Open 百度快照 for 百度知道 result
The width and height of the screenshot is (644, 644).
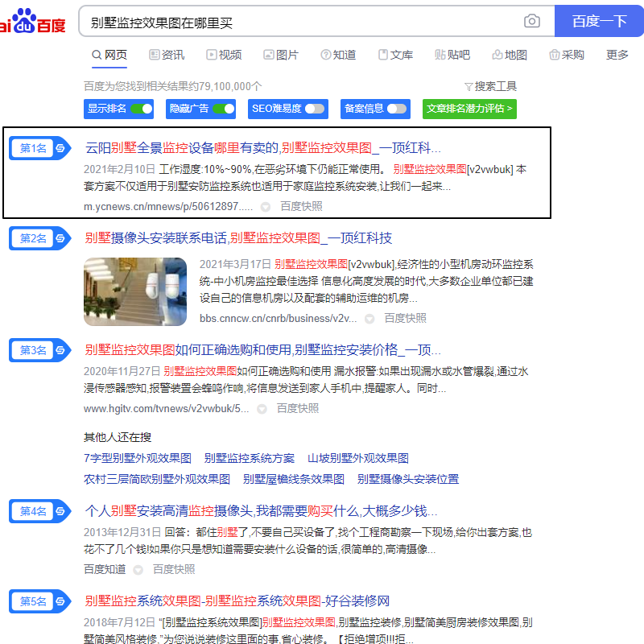pos(174,569)
